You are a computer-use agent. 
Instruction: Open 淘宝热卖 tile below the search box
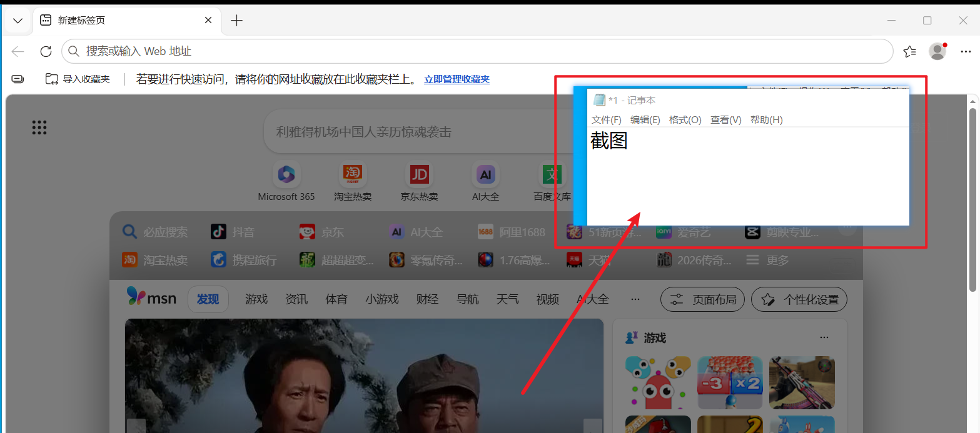click(353, 182)
